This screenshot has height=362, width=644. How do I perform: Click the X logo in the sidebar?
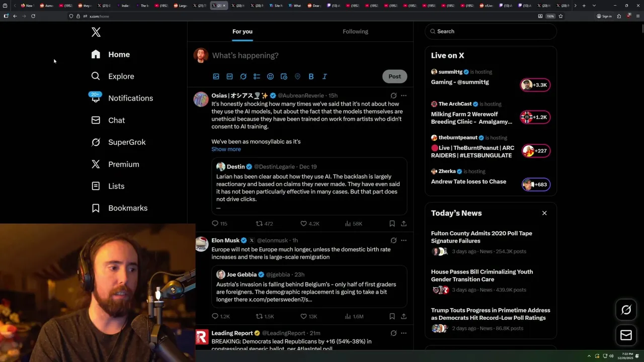tap(96, 32)
